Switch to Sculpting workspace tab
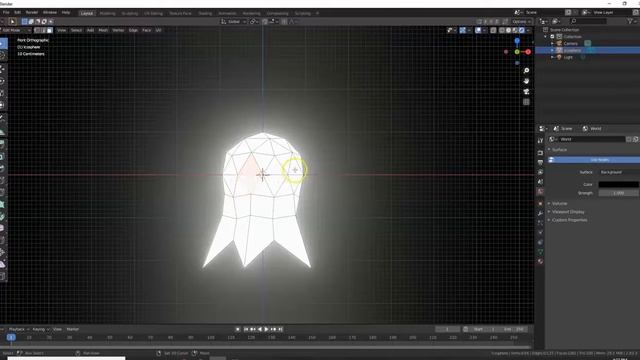This screenshot has height=360, width=640. pyautogui.click(x=130, y=13)
